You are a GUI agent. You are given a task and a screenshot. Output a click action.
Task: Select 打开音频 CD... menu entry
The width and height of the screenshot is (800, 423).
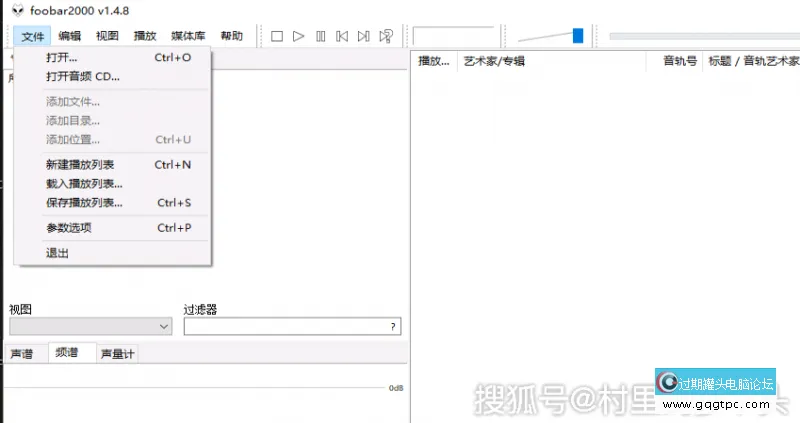pyautogui.click(x=112, y=77)
